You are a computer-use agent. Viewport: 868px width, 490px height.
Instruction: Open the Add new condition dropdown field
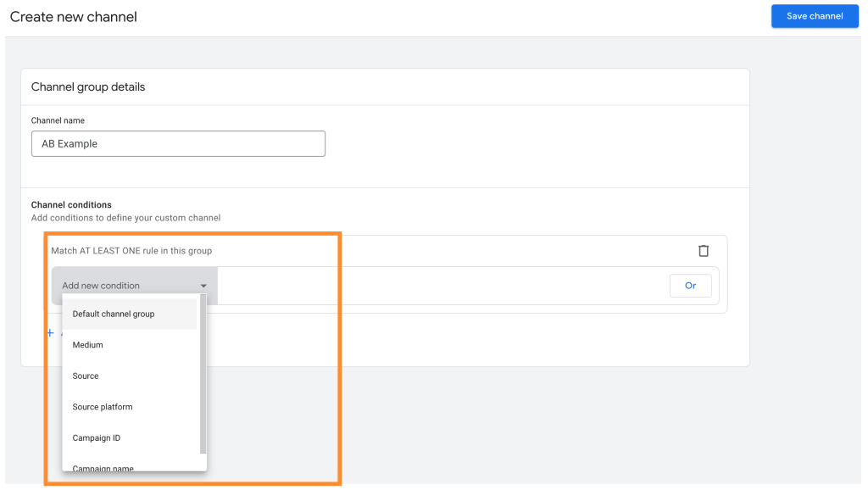[x=135, y=286]
